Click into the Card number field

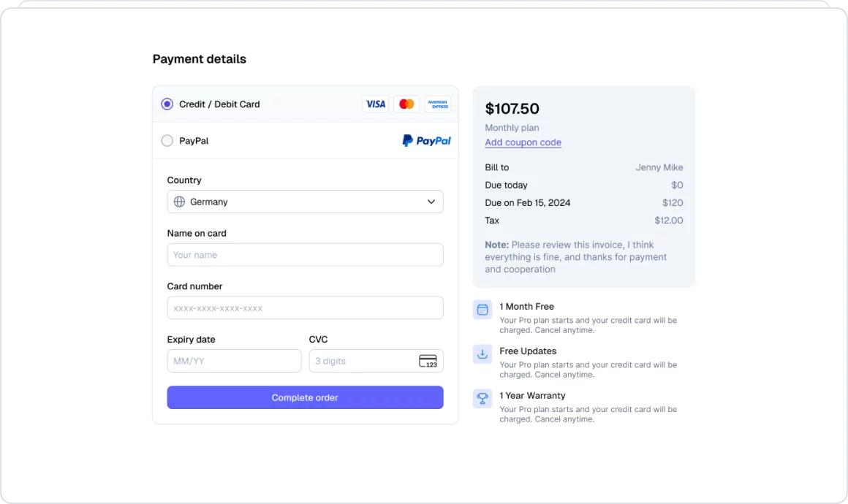(x=305, y=308)
